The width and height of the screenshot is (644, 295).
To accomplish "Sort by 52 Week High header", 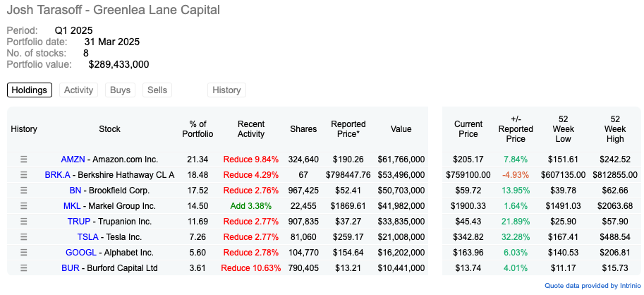I will pos(615,129).
